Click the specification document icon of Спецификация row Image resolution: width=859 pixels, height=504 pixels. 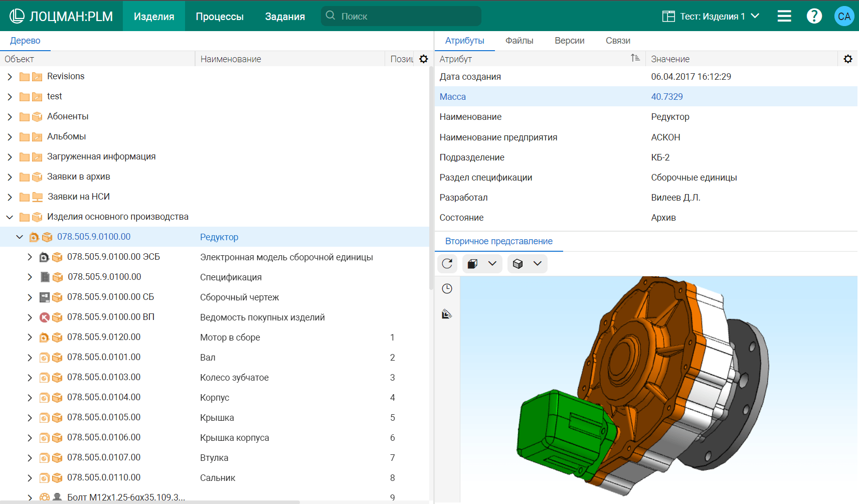pos(45,277)
